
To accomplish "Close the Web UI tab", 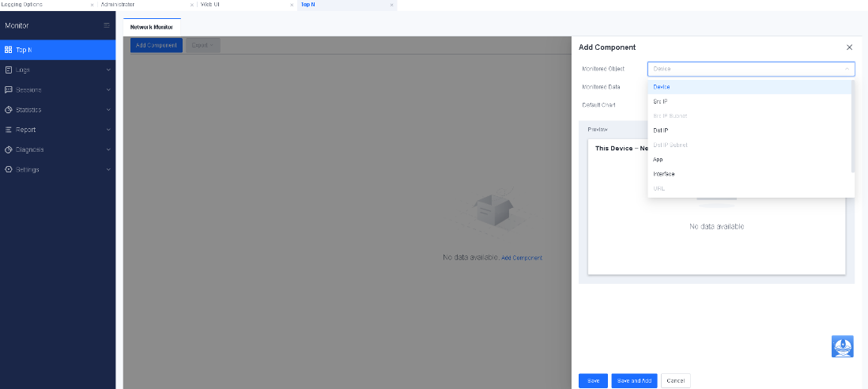I will [x=292, y=5].
